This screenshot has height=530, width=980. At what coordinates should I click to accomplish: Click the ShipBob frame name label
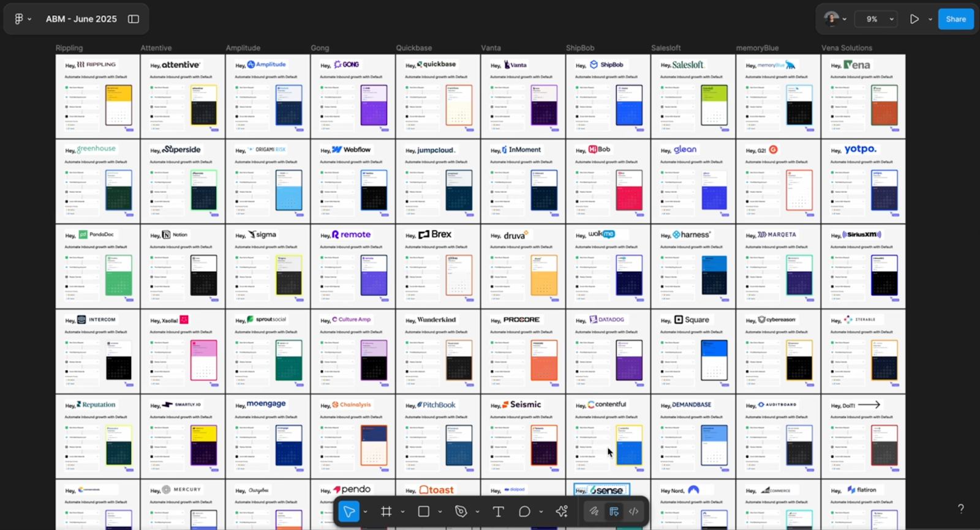[x=580, y=48]
